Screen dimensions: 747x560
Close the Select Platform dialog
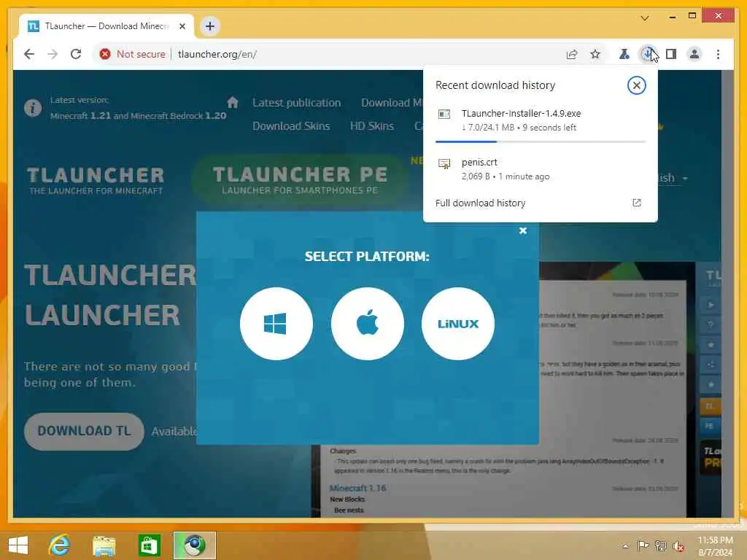click(522, 231)
